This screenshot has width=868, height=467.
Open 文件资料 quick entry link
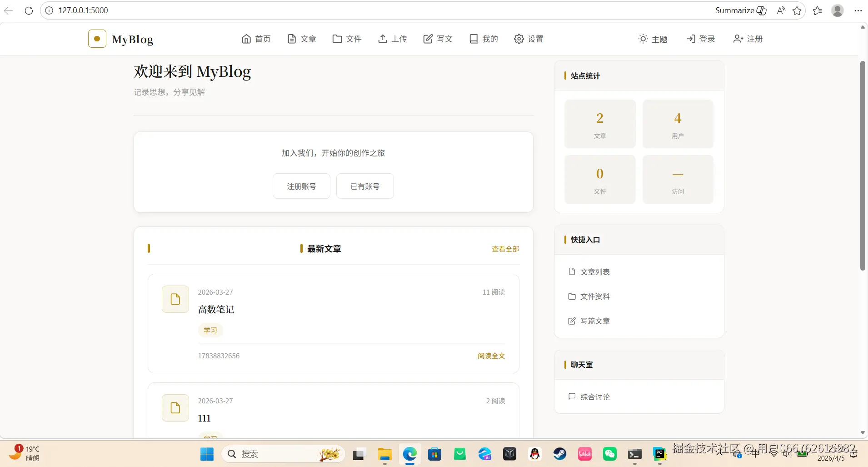(595, 296)
